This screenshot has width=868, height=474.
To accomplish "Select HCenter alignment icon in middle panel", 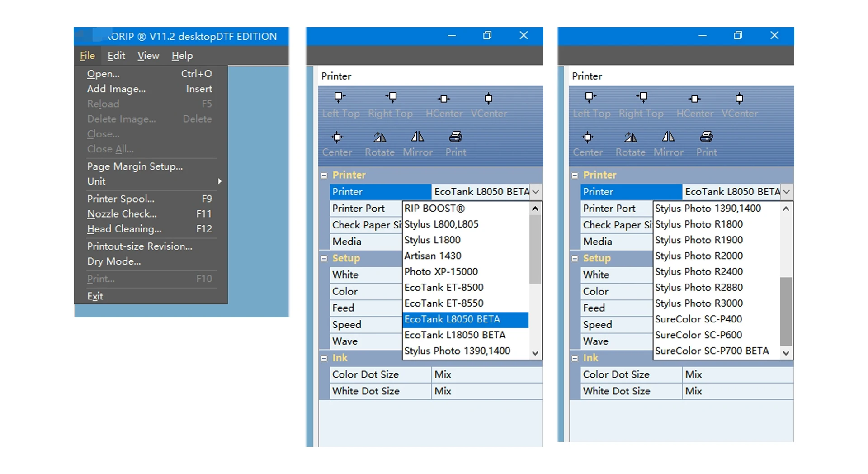I will pos(444,99).
